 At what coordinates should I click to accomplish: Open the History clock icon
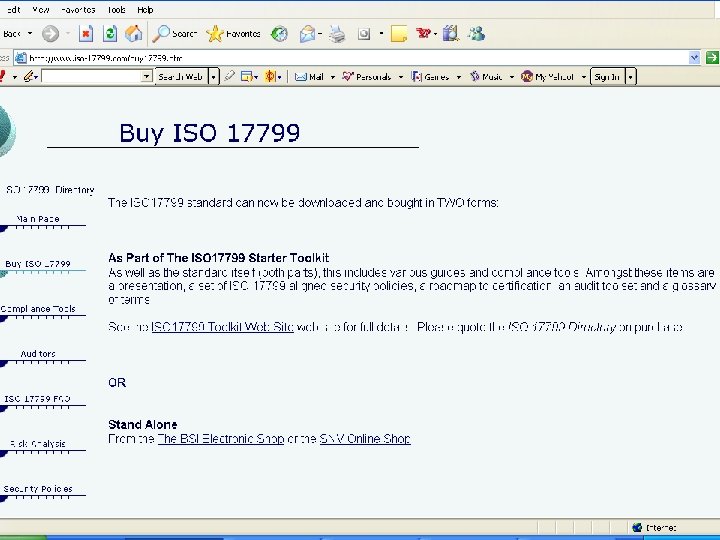point(279,34)
